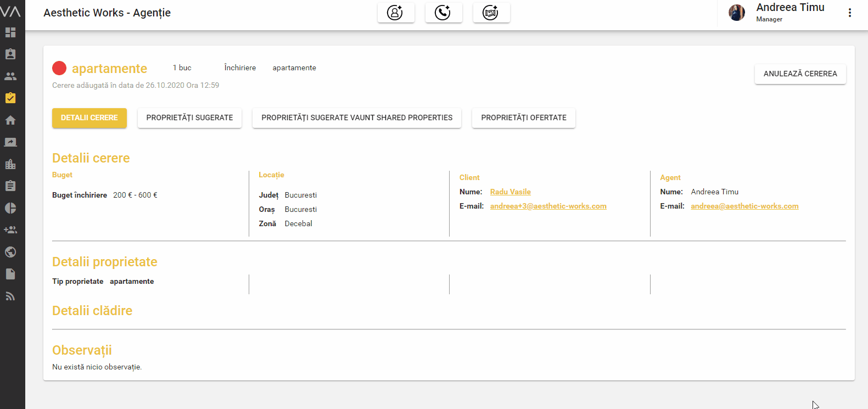Switch to the Detalii Cerere tab
The image size is (868, 409).
(89, 118)
